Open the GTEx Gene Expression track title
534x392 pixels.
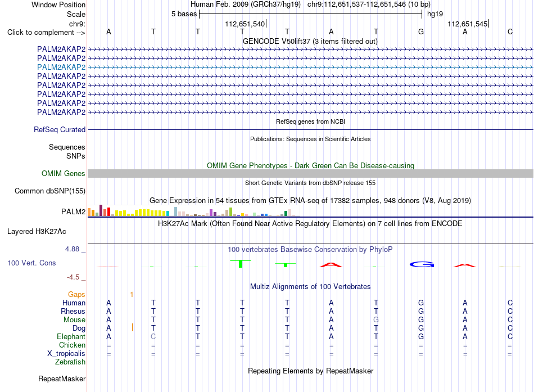310,200
